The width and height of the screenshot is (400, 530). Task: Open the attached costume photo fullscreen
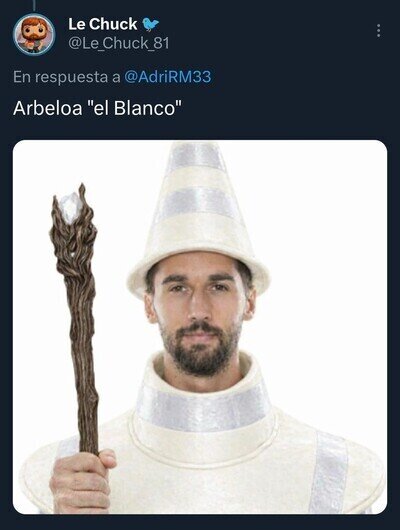[200, 327]
